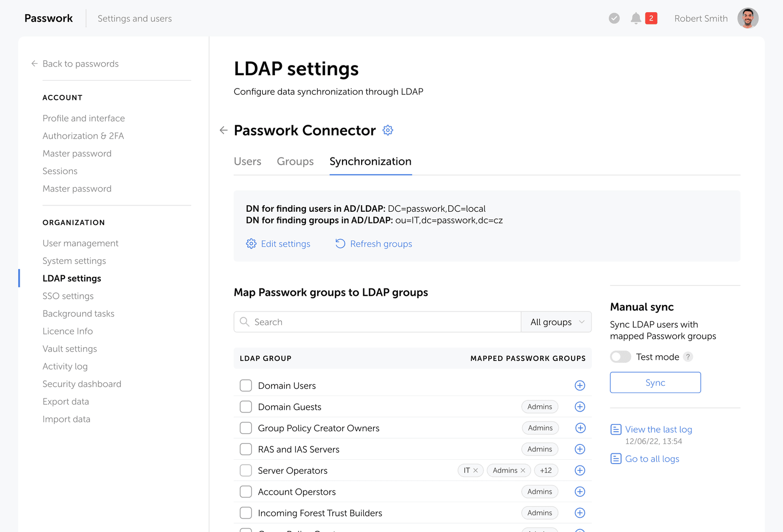Click the View the last log document icon
This screenshot has height=532, width=783.
tap(616, 429)
